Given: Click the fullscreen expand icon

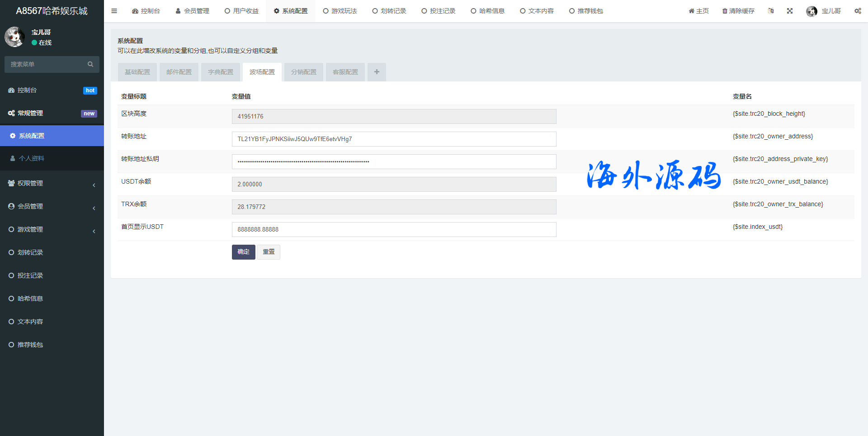Looking at the screenshot, I should (x=789, y=11).
